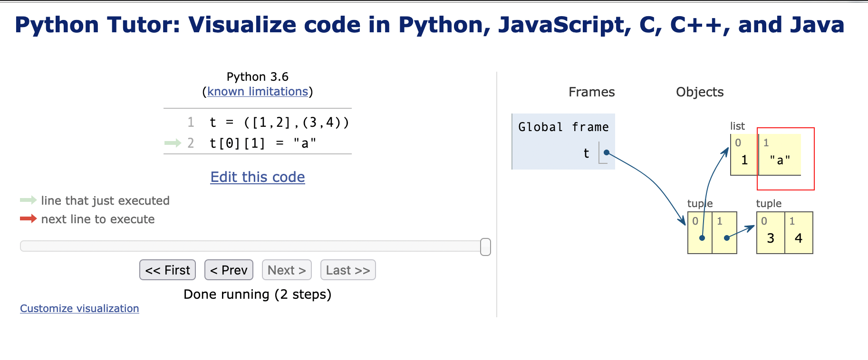Image resolution: width=868 pixels, height=360 pixels.
Task: Click line number 1 in code gutter
Action: coord(191,123)
